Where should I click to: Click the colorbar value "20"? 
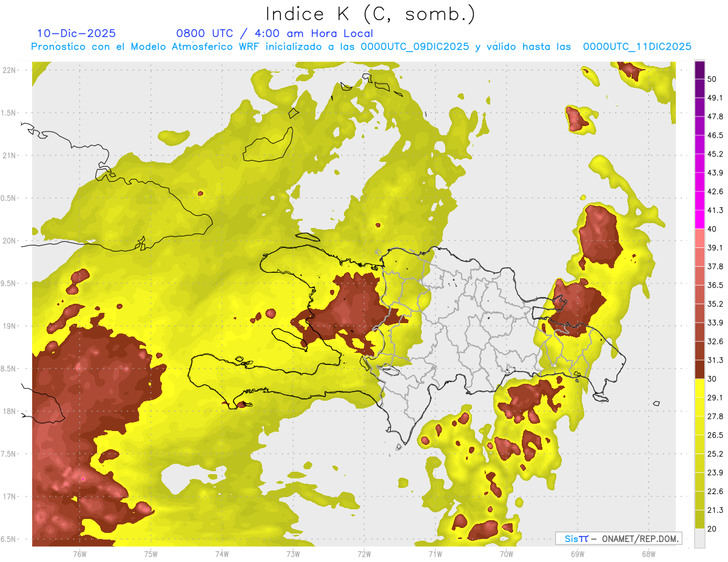pos(712,528)
